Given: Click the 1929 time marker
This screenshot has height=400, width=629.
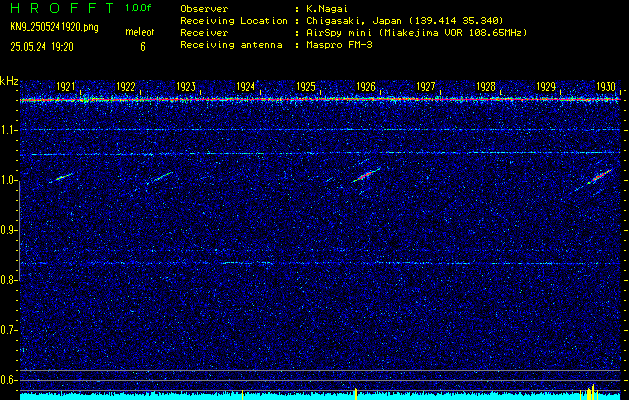Looking at the screenshot, I should [546, 87].
